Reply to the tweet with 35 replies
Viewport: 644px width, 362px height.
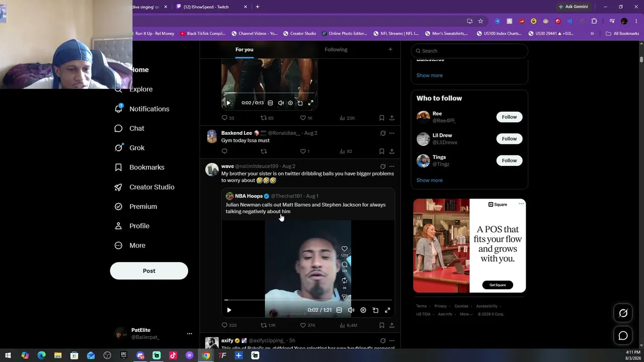(x=228, y=118)
